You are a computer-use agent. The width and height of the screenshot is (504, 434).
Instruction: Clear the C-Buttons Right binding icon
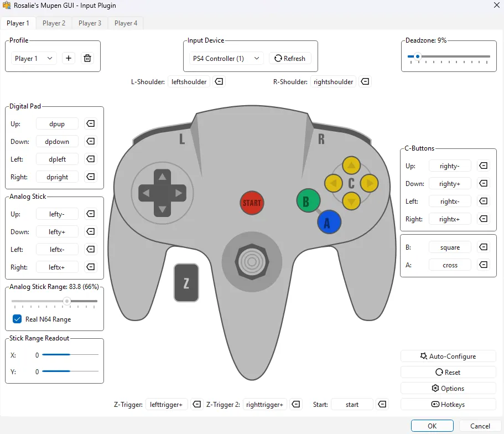(x=484, y=219)
